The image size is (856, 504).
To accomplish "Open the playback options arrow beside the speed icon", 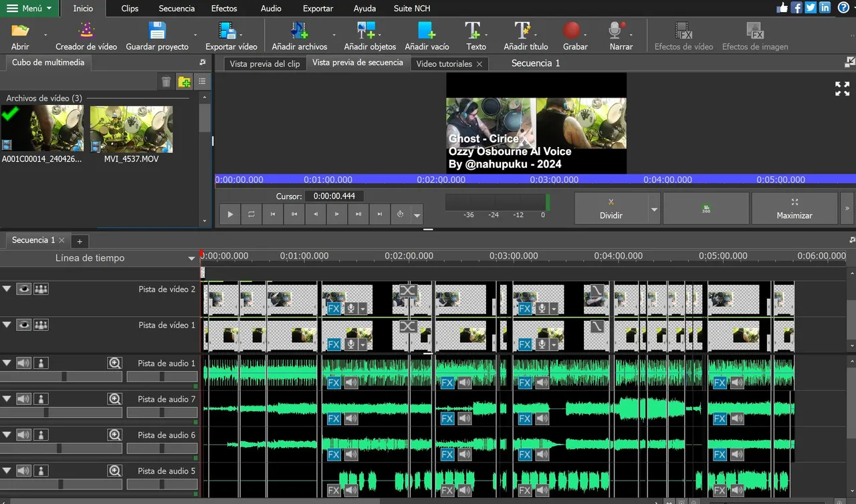I will tap(417, 215).
